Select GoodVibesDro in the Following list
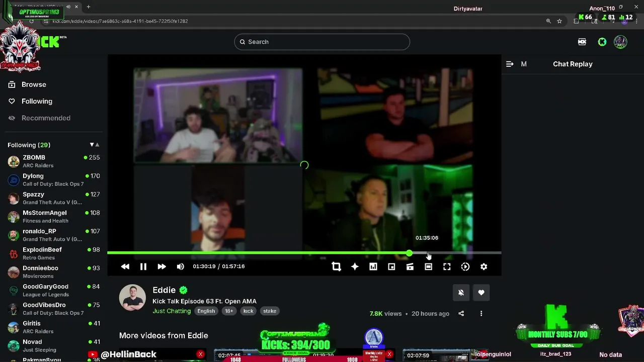Viewport: 644px width, 362px height. pos(53,309)
